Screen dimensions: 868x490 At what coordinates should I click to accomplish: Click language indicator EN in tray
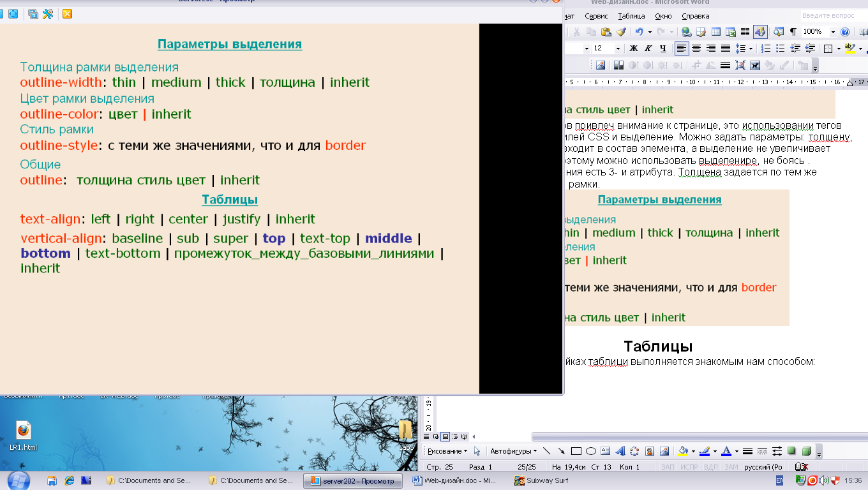pos(779,480)
